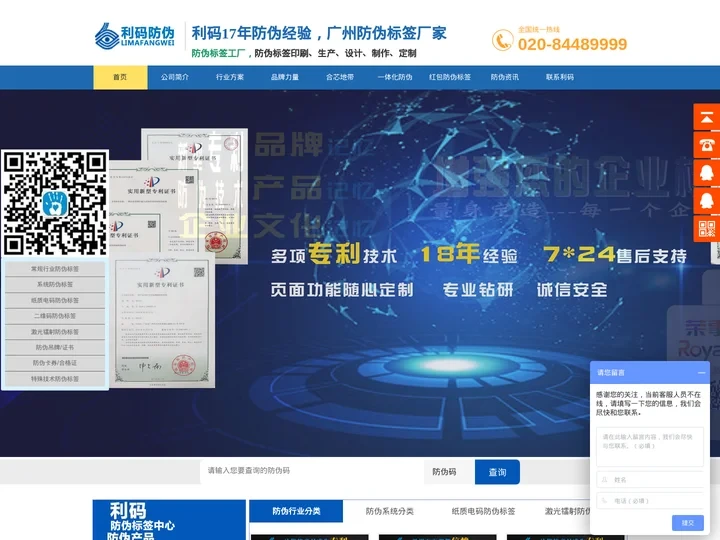Submit the message with 提交 button

687,523
